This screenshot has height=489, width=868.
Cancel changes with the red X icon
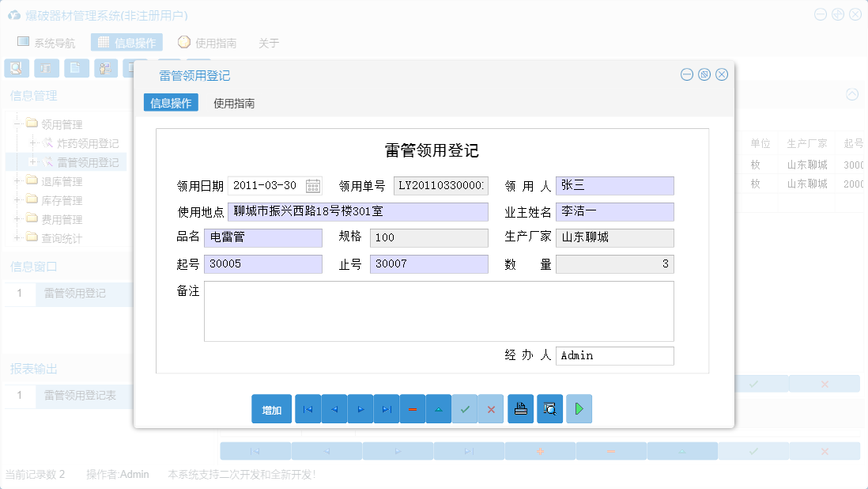491,408
